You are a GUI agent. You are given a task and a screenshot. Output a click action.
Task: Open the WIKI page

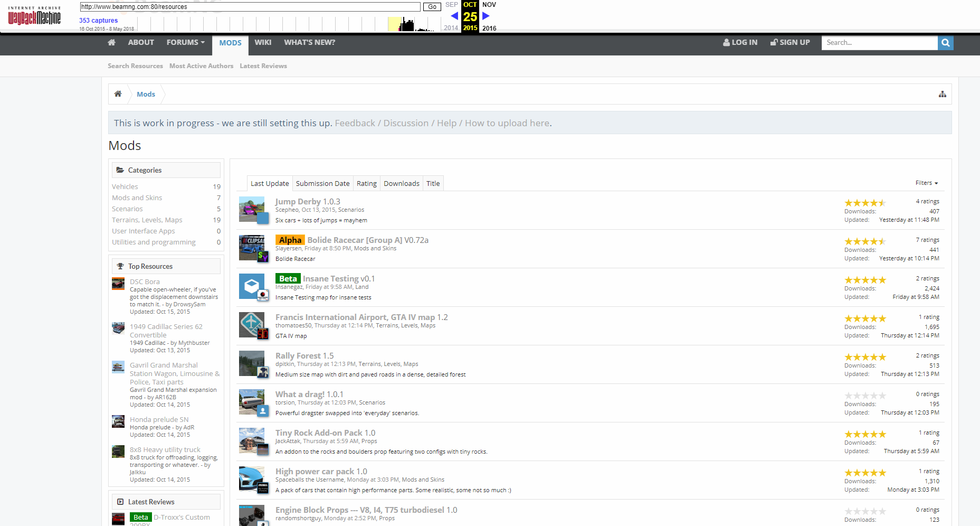tap(263, 43)
